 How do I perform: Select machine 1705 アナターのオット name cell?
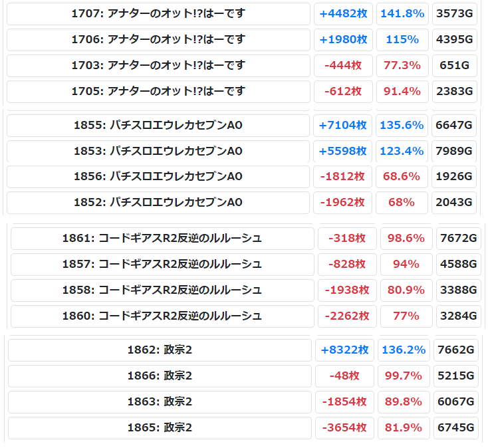coord(158,92)
